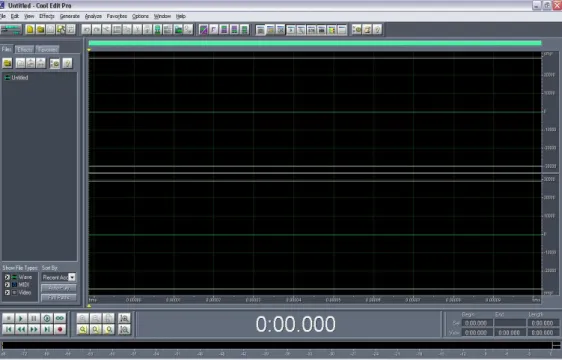This screenshot has width=562, height=360.
Task: Click the red Record button
Action: [x=60, y=329]
